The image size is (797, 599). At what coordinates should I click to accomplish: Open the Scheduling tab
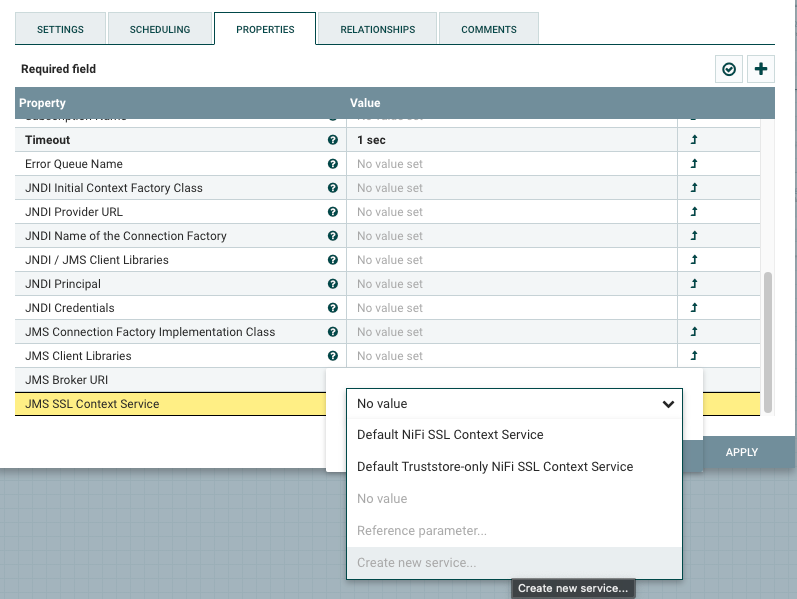click(160, 30)
